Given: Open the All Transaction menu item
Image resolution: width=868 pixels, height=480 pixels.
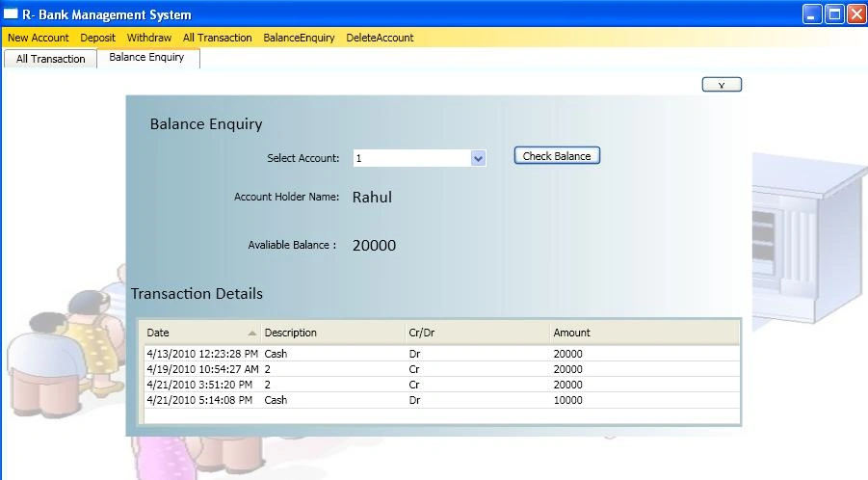Looking at the screenshot, I should pos(217,38).
